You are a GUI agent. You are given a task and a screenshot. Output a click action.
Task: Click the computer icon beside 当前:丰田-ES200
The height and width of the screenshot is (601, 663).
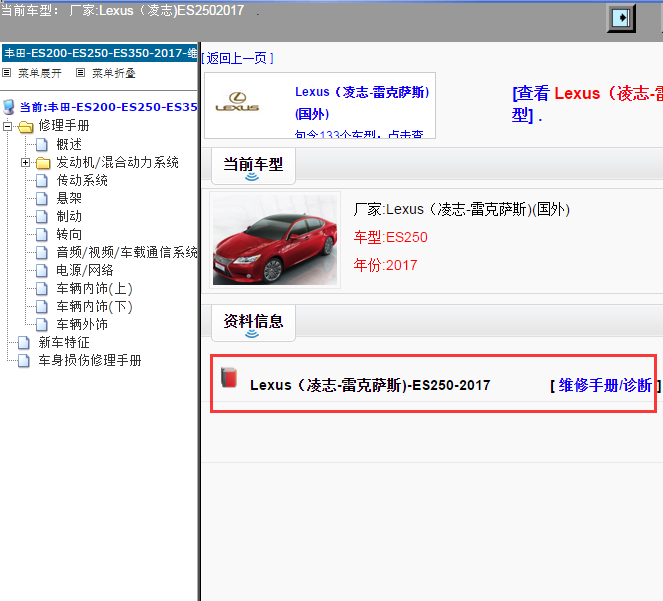8,107
